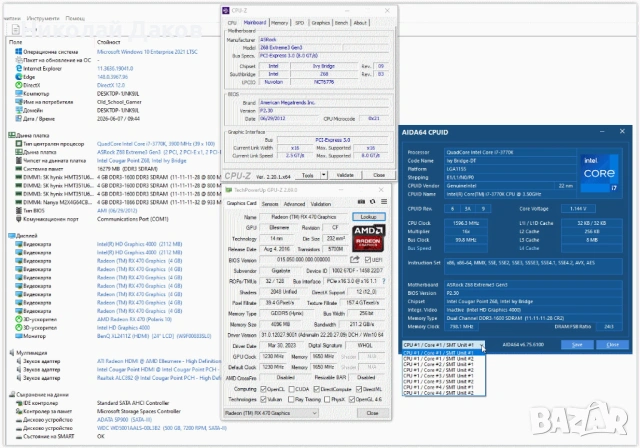Viewport: 640px width, 448px height.
Task: Click the Lookup button in GPU-Z
Action: [368, 217]
